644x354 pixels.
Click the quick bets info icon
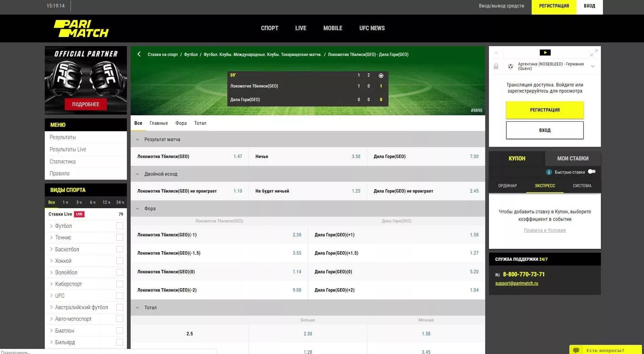pos(549,172)
